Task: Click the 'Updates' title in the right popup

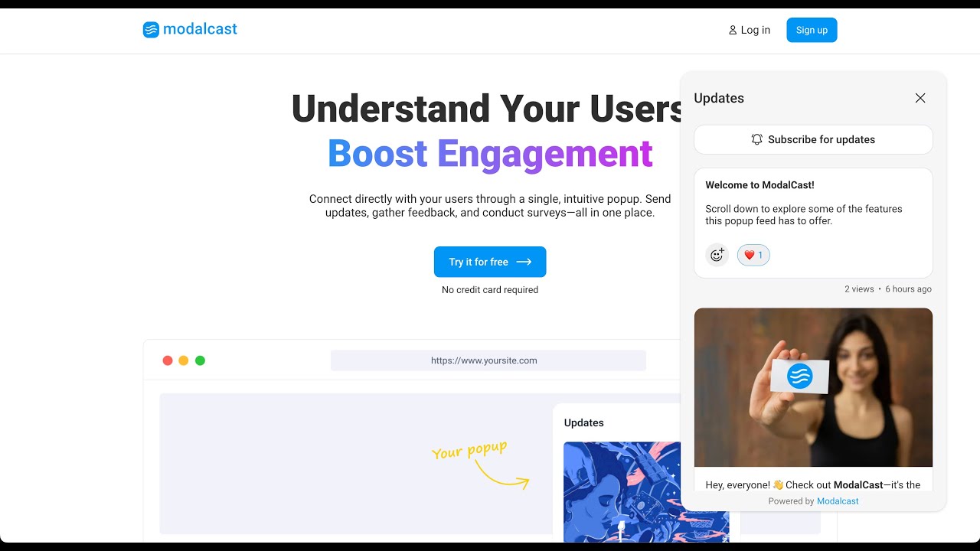Action: (x=719, y=98)
